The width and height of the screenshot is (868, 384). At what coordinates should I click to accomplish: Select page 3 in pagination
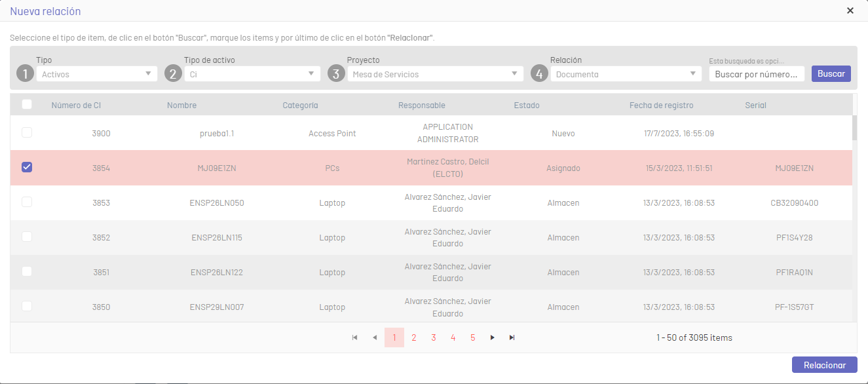point(434,337)
